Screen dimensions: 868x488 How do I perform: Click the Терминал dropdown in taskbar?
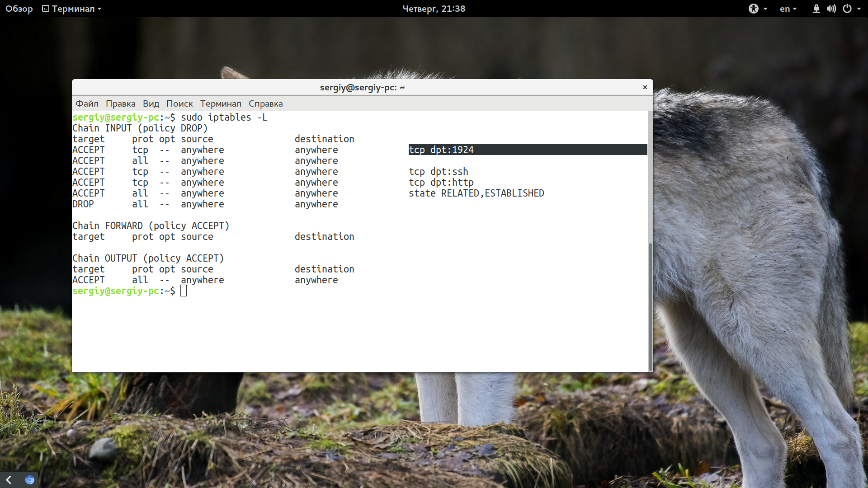(71, 8)
